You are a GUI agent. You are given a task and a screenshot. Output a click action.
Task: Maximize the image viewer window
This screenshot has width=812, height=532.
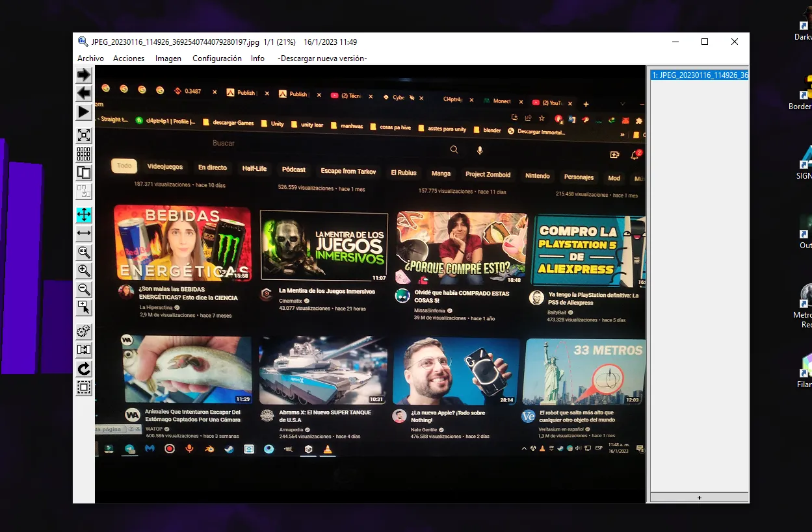(x=705, y=42)
